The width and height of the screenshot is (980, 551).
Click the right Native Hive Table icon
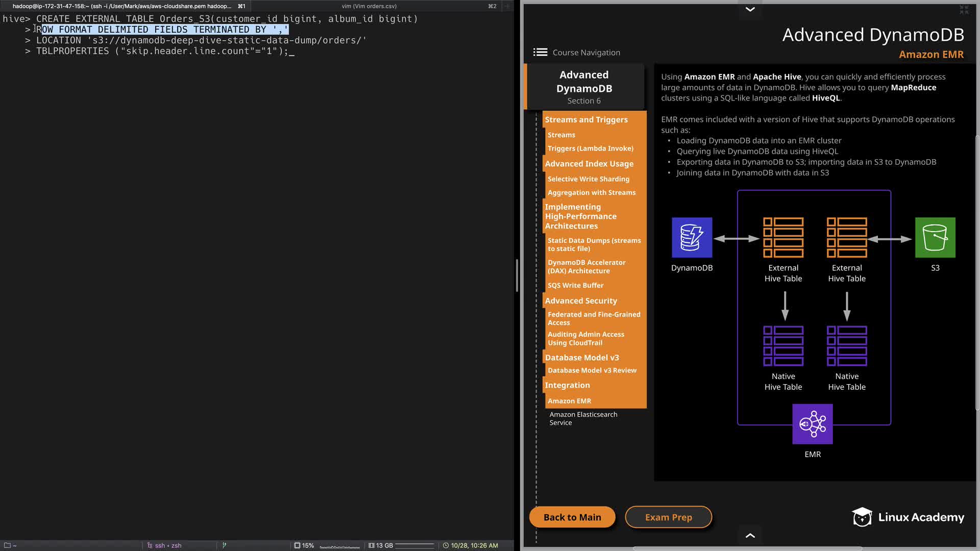click(x=846, y=346)
